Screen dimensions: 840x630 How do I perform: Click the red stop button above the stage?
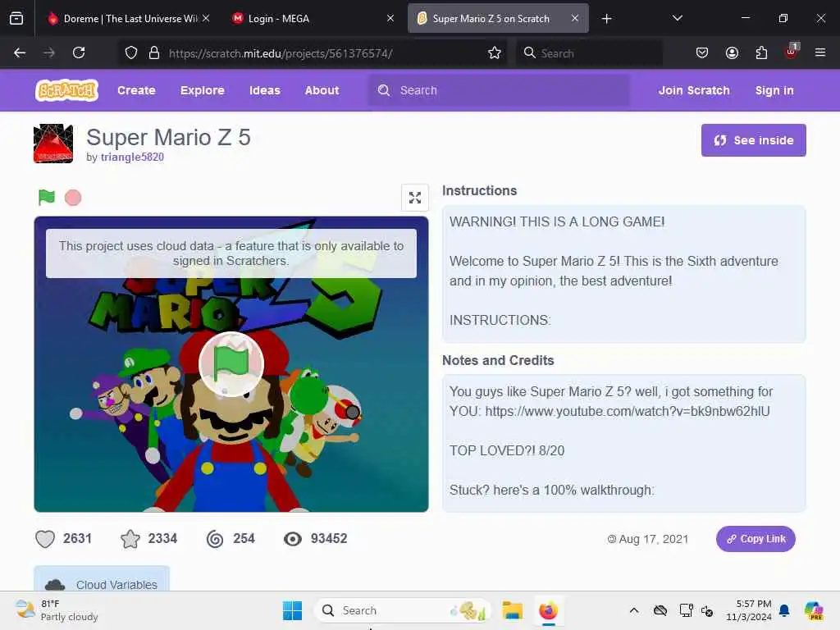[x=73, y=198]
